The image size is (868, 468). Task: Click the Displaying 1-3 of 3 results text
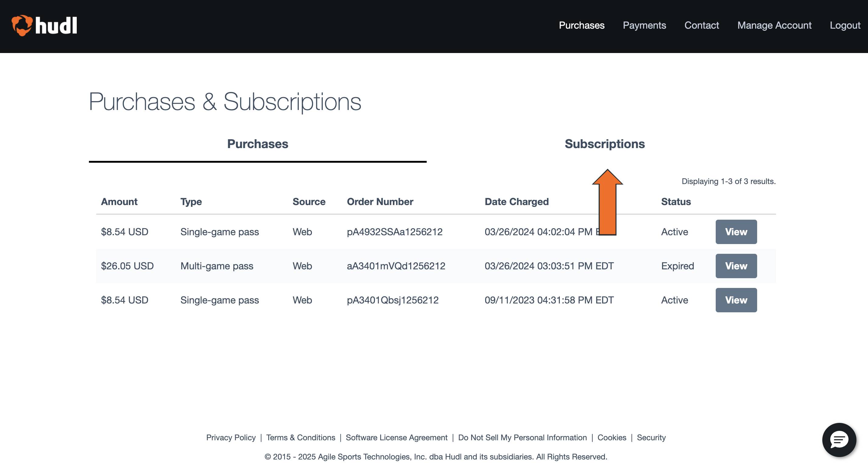click(x=729, y=181)
